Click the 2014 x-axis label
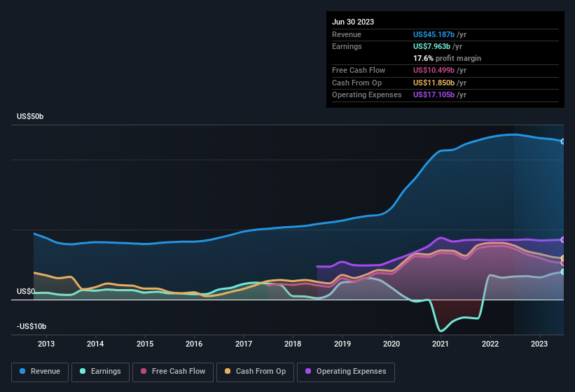The width and height of the screenshot is (575, 392). (x=95, y=344)
